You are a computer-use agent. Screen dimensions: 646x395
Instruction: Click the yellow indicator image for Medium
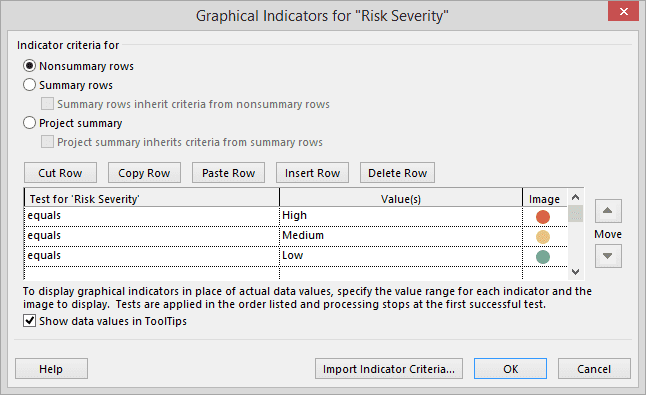point(543,237)
